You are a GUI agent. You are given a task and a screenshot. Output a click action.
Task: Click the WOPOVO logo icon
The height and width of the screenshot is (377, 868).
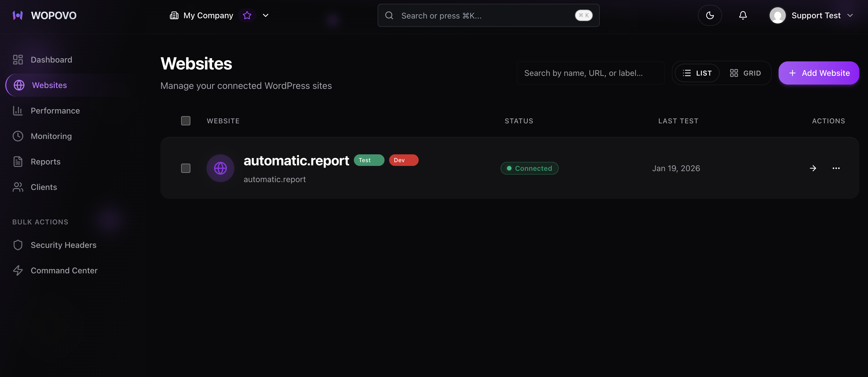coord(18,16)
